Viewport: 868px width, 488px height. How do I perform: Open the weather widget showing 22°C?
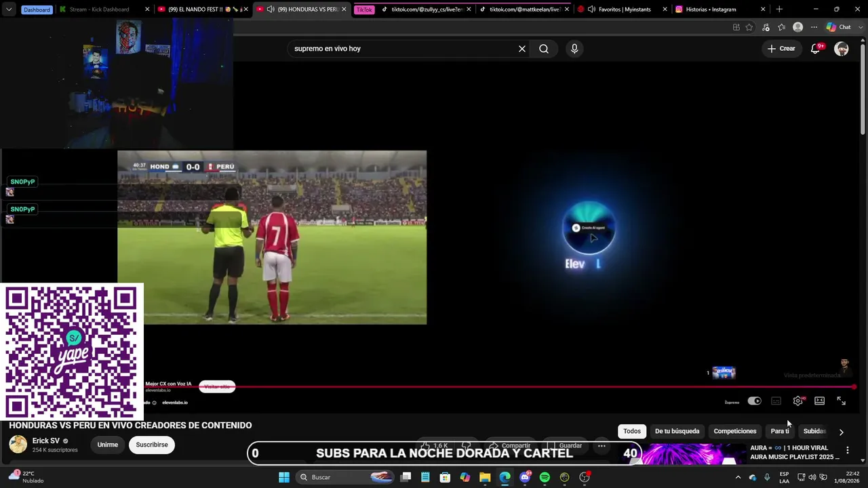27,477
